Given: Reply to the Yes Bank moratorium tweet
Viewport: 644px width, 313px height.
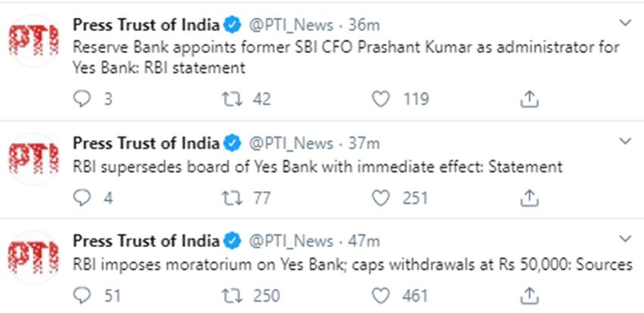Looking at the screenshot, I should pos(83,296).
